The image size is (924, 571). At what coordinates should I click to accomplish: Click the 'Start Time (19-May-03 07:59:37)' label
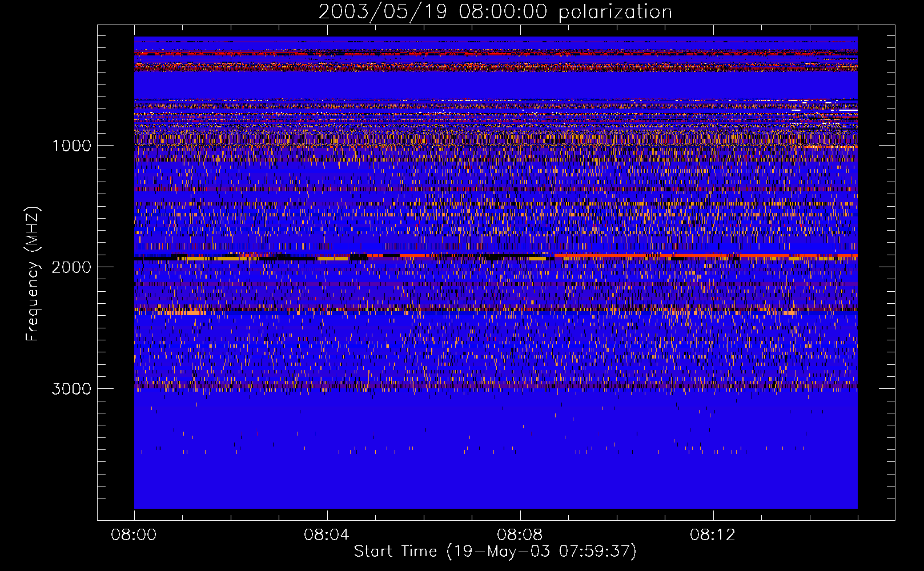495,552
